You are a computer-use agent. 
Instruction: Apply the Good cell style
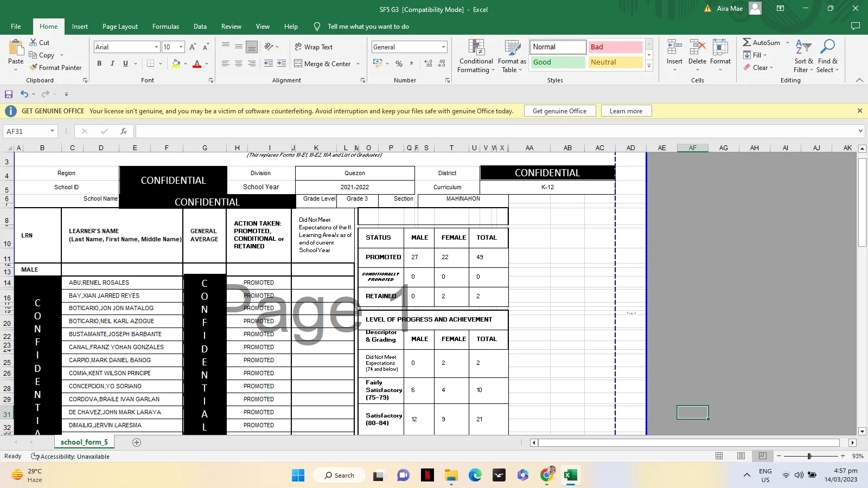558,62
